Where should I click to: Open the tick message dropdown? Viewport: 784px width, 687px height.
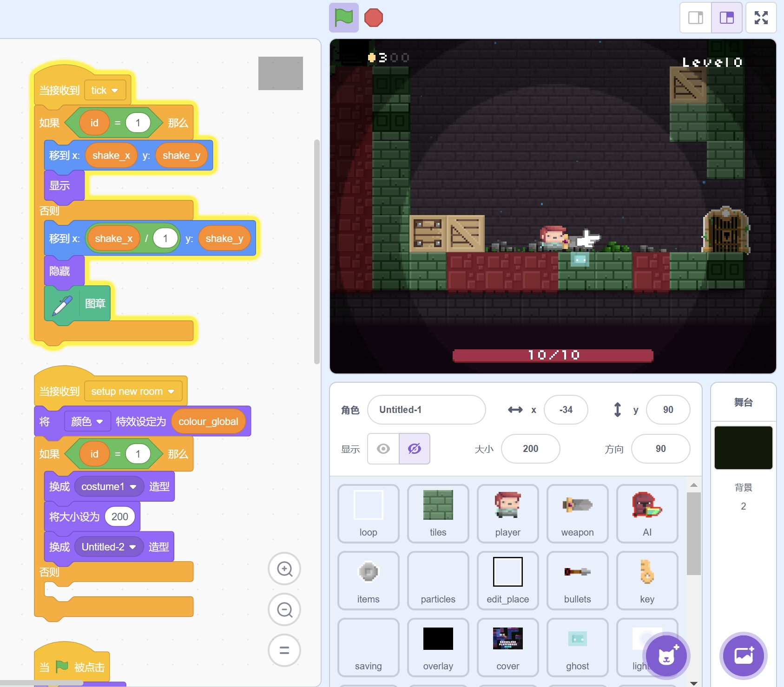114,91
